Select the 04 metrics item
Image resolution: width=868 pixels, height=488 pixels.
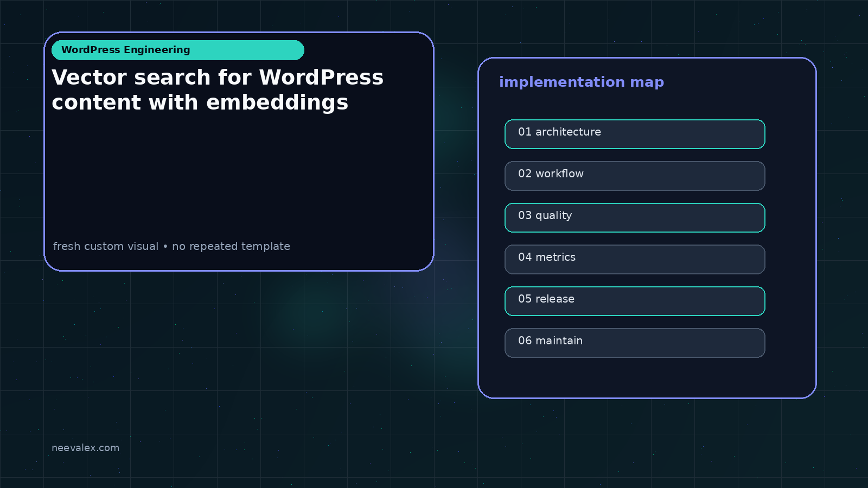[635, 259]
